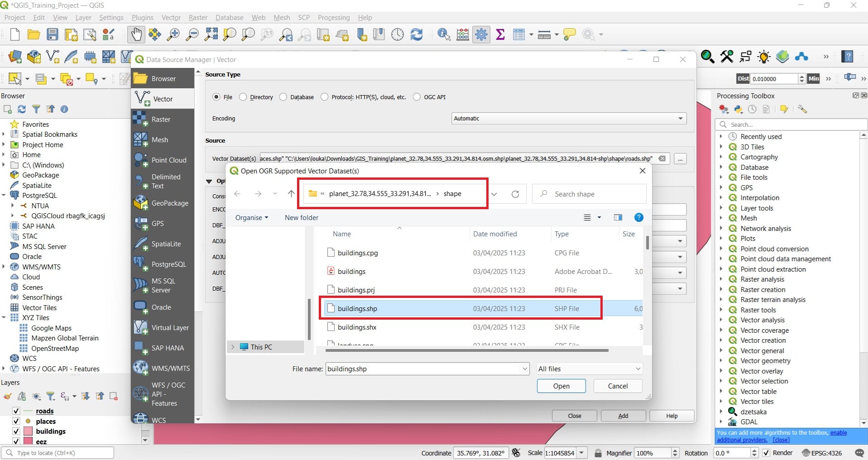Open the Encoding Automatic dropdown
Image resolution: width=868 pixels, height=460 pixels.
[569, 118]
